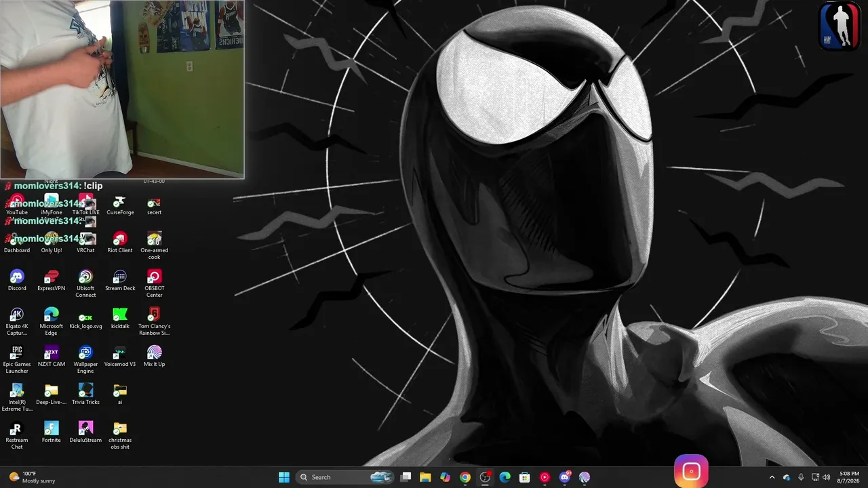Switch to OBS Studio in the taskbar

pos(485,477)
